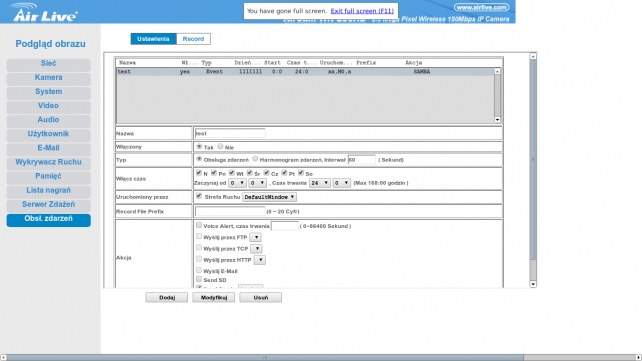Select the Tak enabled radio button
This screenshot has height=361, width=642.
pyautogui.click(x=199, y=147)
